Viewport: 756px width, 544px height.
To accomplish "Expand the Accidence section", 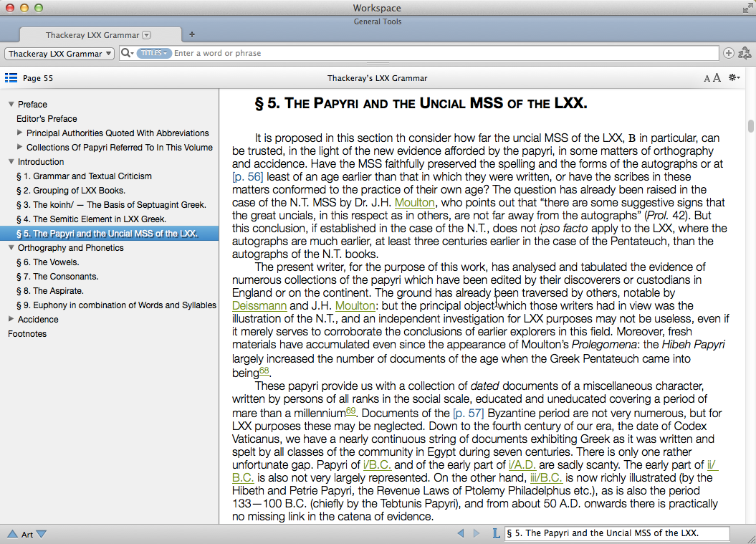I will (x=11, y=320).
